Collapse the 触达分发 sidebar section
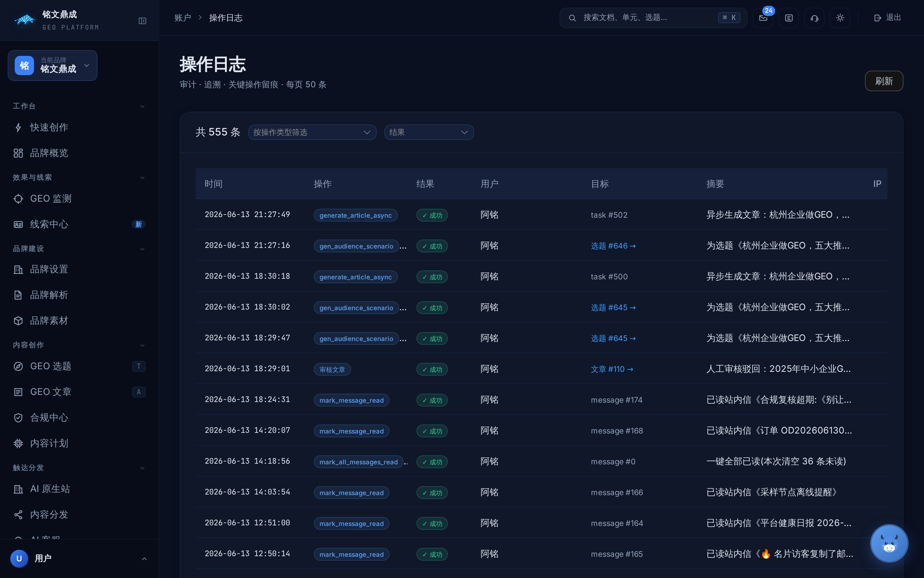The width and height of the screenshot is (924, 578). point(142,468)
